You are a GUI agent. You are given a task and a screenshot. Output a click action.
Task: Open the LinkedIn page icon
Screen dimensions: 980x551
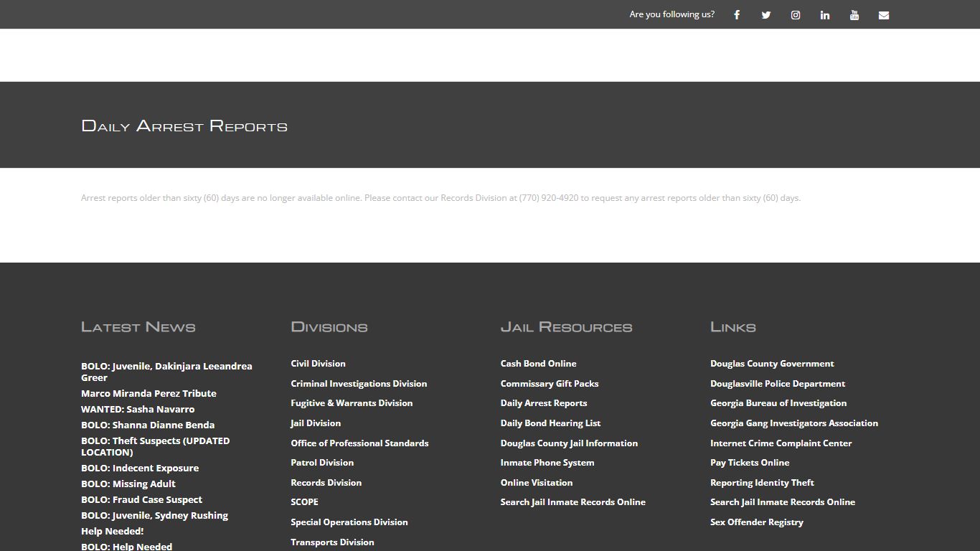pos(825,14)
